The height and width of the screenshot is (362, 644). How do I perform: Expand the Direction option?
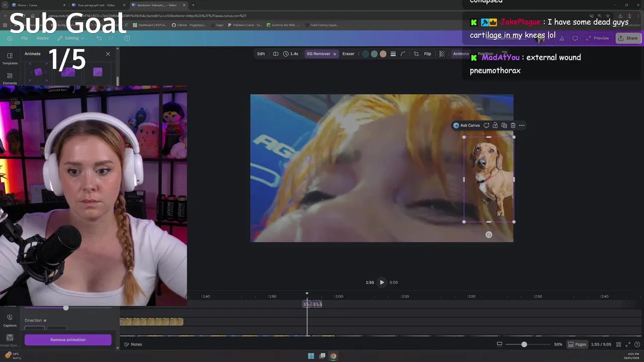point(36,320)
